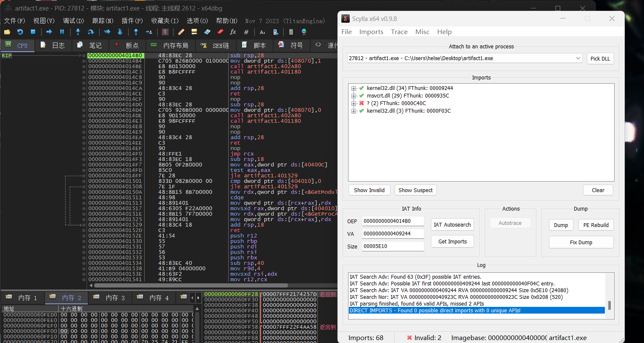The image size is (644, 343).
Task: Click the IAT Autosearch button
Action: (x=452, y=225)
